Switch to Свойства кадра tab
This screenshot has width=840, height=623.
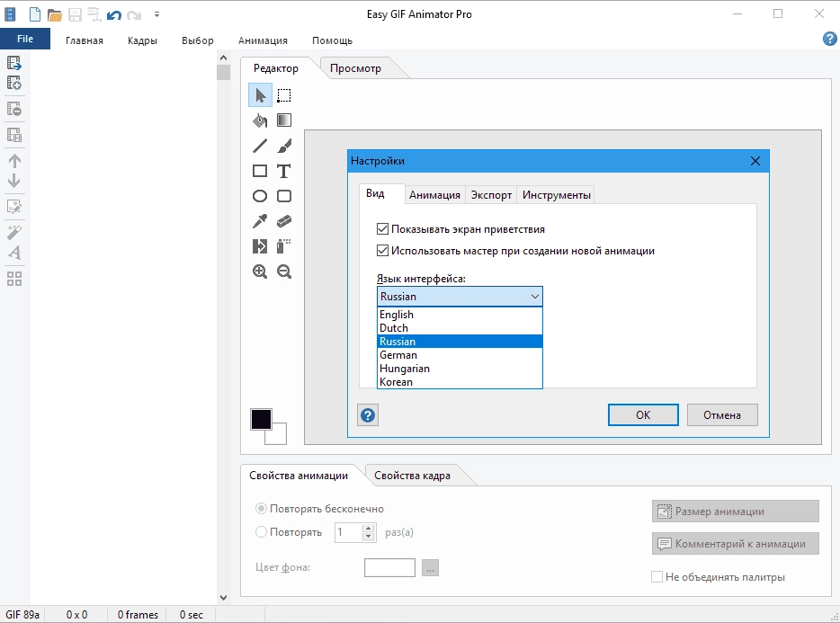click(412, 476)
